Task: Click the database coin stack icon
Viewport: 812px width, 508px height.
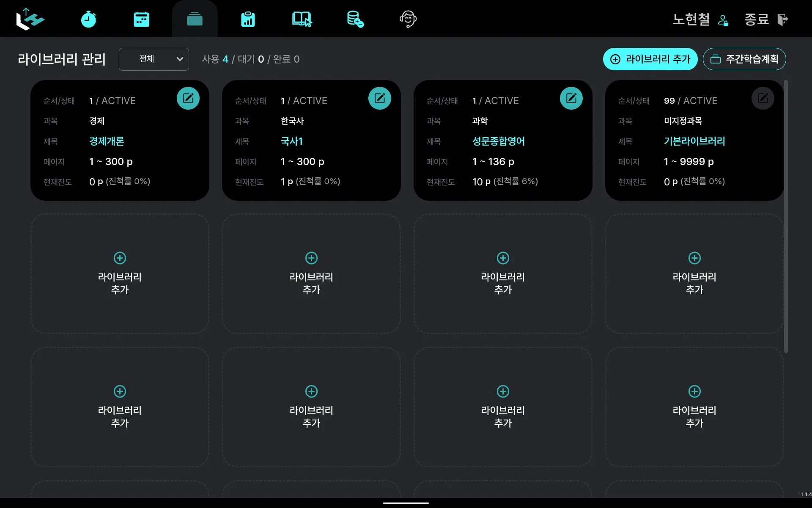Action: [x=355, y=19]
